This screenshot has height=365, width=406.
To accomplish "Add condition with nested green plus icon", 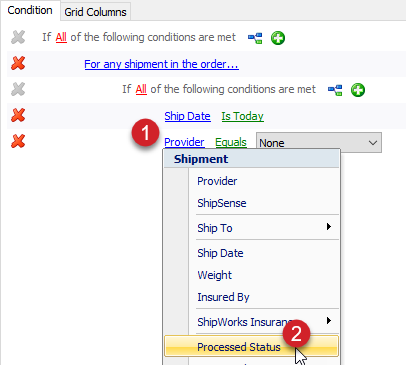I will pyautogui.click(x=358, y=90).
